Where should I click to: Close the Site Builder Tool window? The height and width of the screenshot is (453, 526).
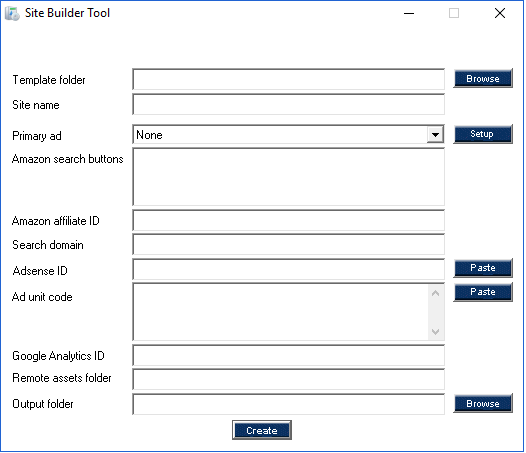pos(500,13)
